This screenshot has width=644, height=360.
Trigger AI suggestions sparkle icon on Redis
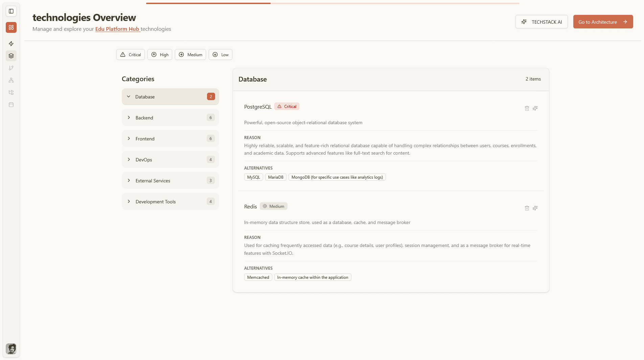tap(535, 208)
